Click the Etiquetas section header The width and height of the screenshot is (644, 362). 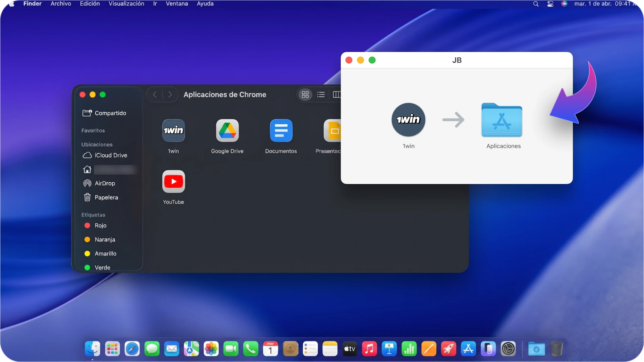point(93,215)
